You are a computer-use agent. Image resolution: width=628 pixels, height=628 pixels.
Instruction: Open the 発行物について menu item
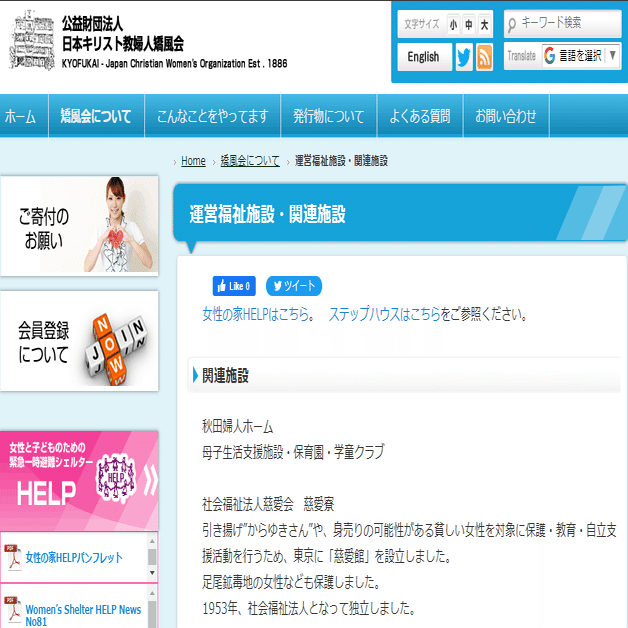click(x=328, y=116)
